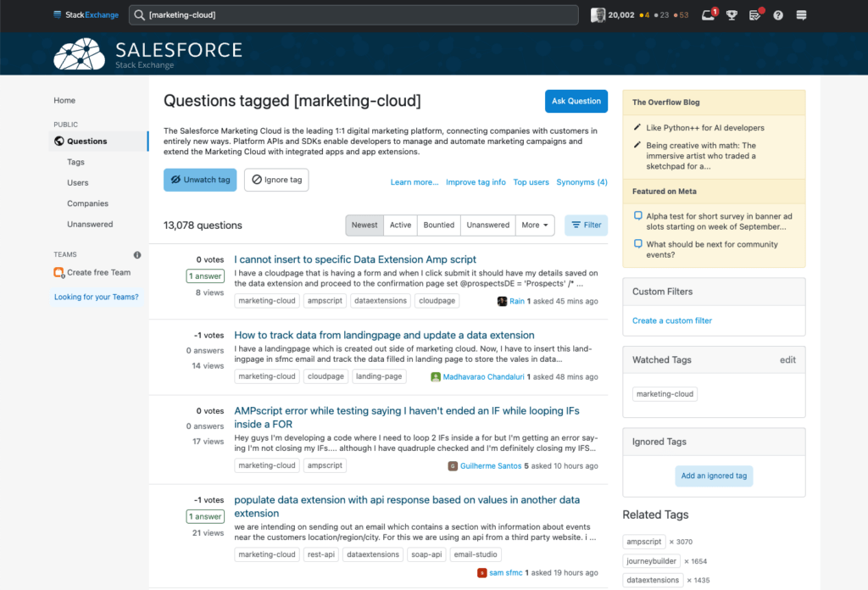This screenshot has height=590, width=868.
Task: Edit the Watched Tags list
Action: (787, 359)
